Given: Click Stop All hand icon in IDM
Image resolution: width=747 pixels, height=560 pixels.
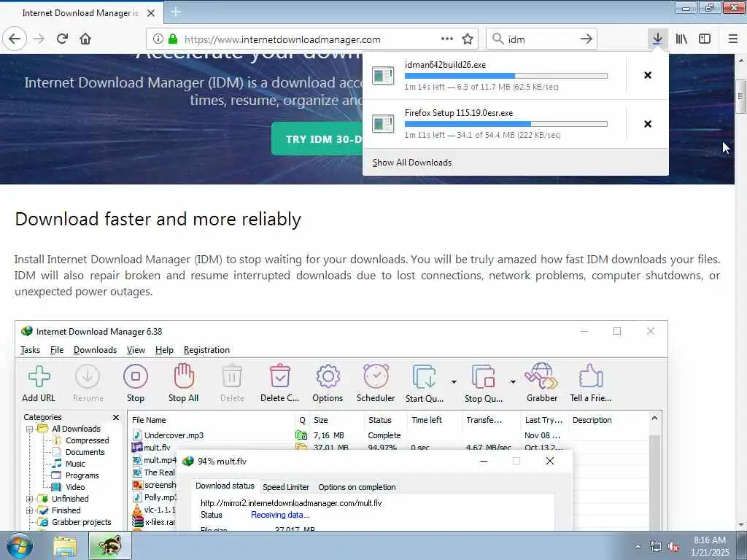Looking at the screenshot, I should point(183,384).
